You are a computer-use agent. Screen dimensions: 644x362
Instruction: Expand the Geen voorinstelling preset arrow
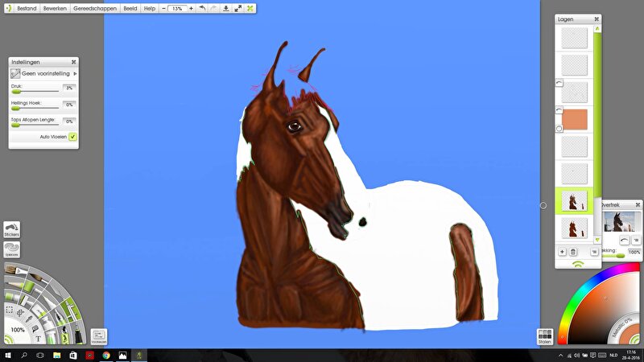click(75, 73)
